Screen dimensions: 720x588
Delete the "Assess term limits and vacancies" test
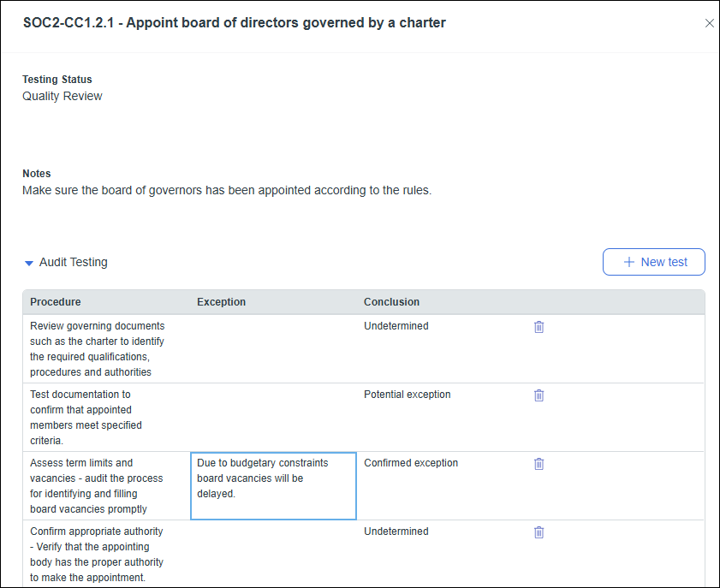(x=539, y=463)
